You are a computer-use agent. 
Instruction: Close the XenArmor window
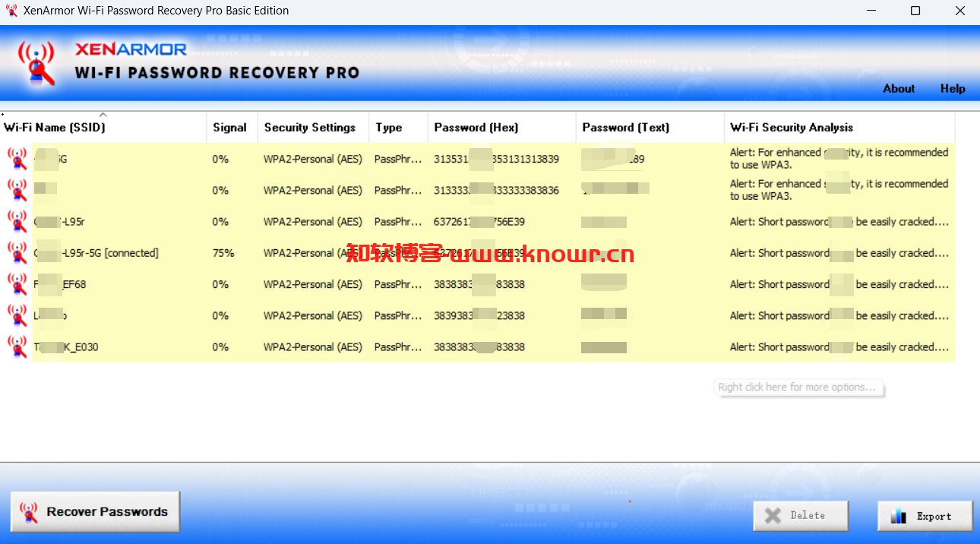(959, 11)
